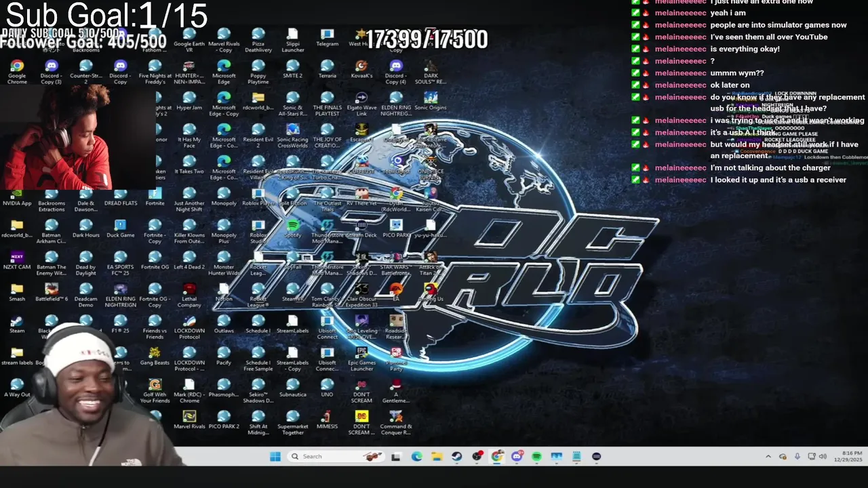
Task: Open Spotify from the taskbar
Action: pos(536,456)
